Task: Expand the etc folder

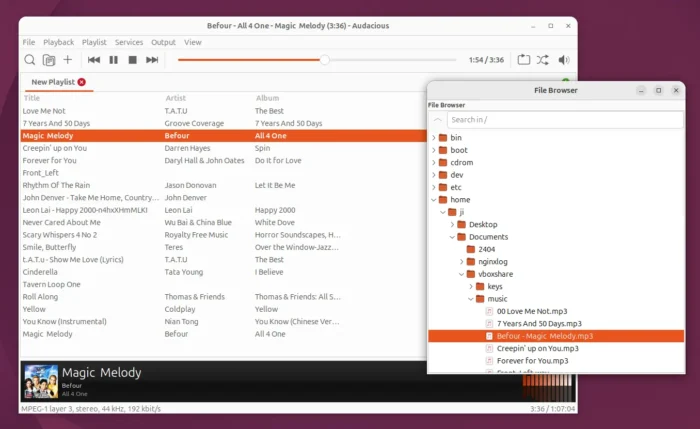Action: 433,187
